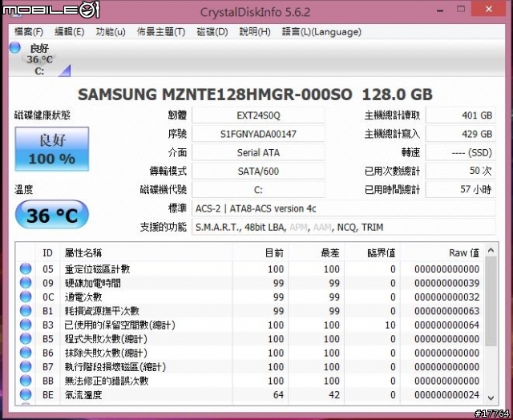Click the status icon for attribute B1
The image size is (513, 420).
tap(26, 311)
